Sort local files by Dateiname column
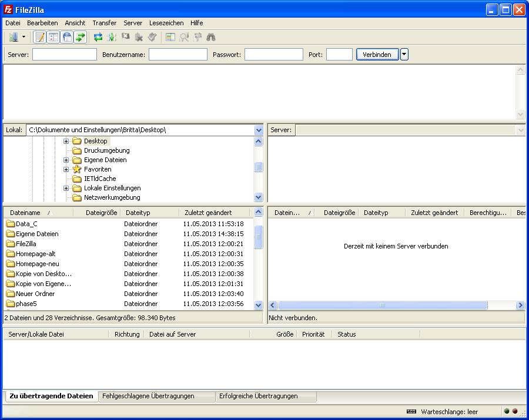This screenshot has width=529, height=420. pos(38,213)
